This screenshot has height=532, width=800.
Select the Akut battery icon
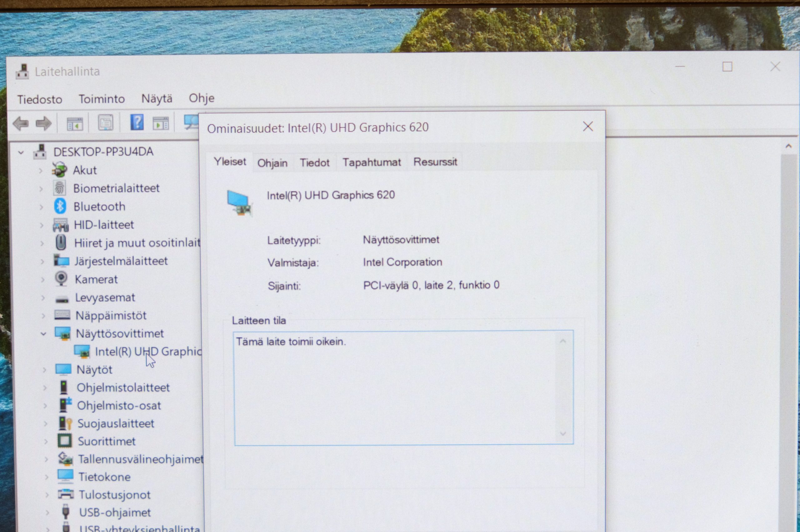coord(60,170)
